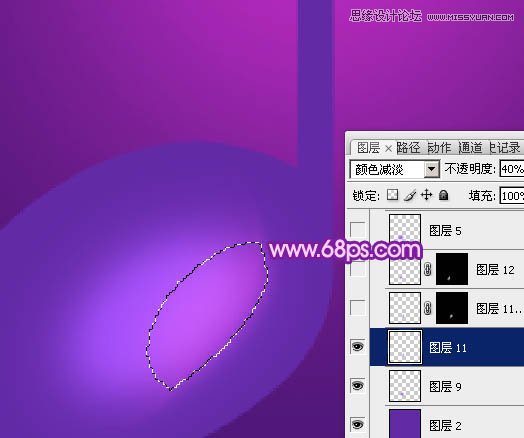The height and width of the screenshot is (438, 524).
Task: Click the 不透明度 opacity value field
Action: pyautogui.click(x=512, y=169)
